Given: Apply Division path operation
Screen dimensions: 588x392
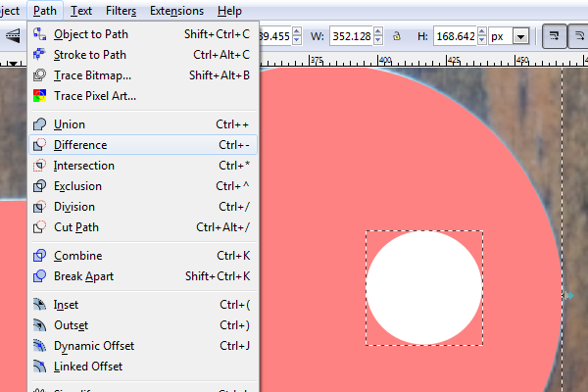Looking at the screenshot, I should (x=143, y=207).
